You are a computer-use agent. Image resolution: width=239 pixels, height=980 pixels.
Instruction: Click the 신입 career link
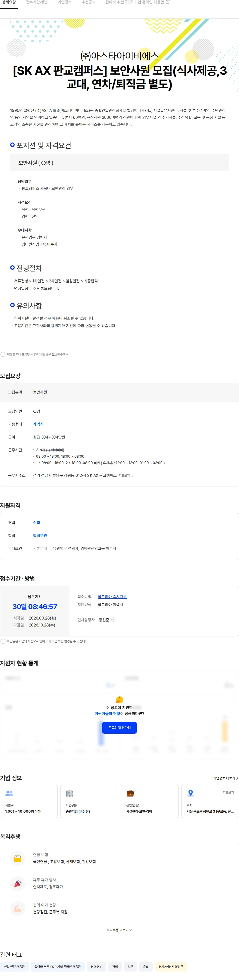37,523
